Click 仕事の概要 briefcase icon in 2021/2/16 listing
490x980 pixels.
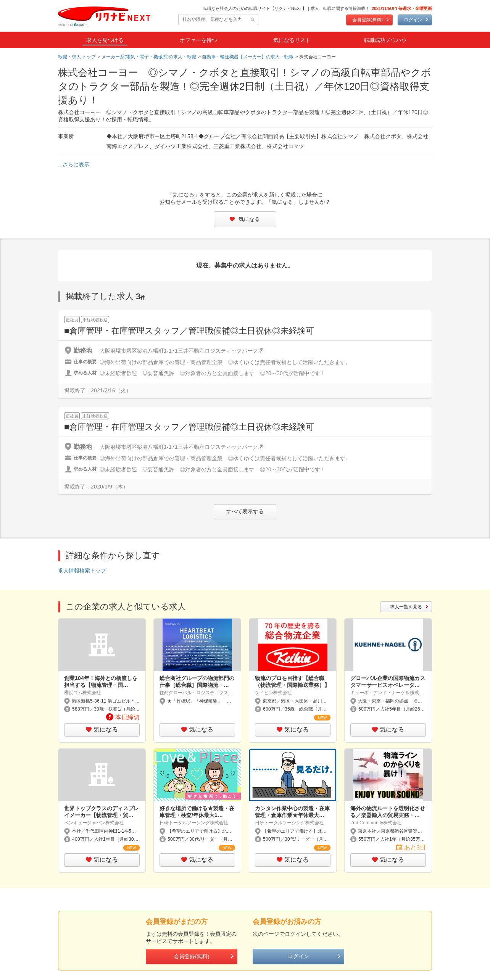point(68,362)
